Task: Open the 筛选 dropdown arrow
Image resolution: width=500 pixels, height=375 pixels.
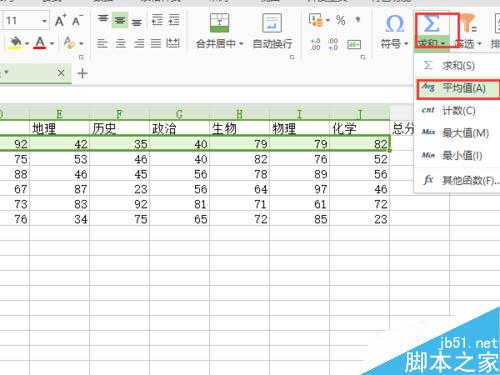Action: 479,44
